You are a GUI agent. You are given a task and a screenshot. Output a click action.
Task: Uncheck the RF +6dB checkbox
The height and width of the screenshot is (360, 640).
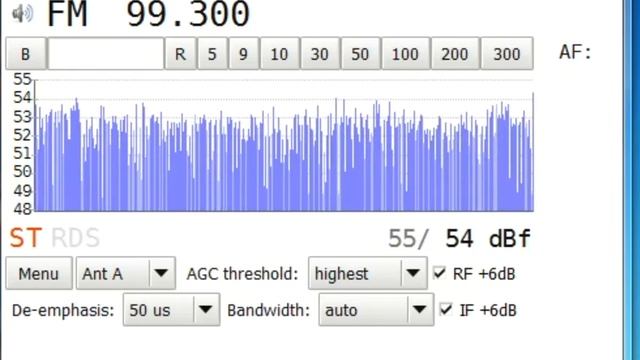click(x=439, y=273)
